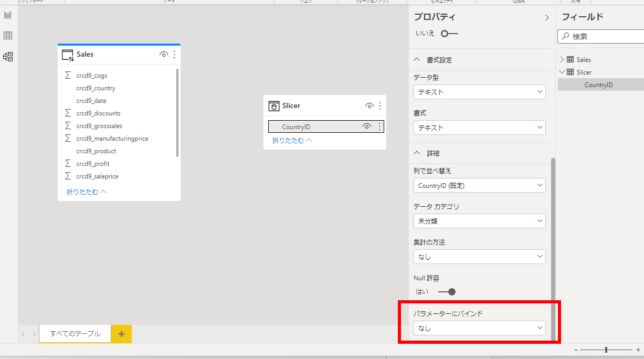644x359 pixels.
Task: Collapse the Slicer table card 折りたたむ
Action: pyautogui.click(x=292, y=141)
